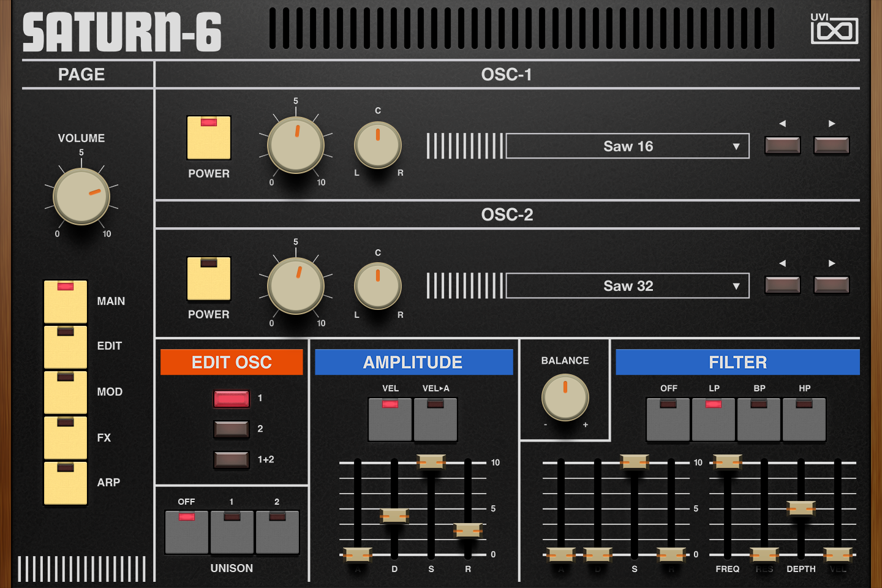Viewport: 882px width, 588px height.
Task: Select 1+2 in the EDIT OSC section
Action: tap(232, 461)
